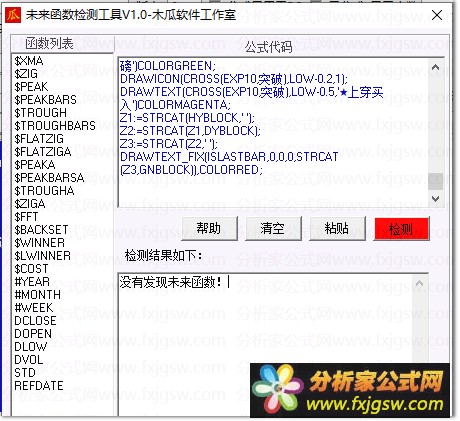Click the results box scroll up arrow
This screenshot has height=421, width=460.
(419, 284)
